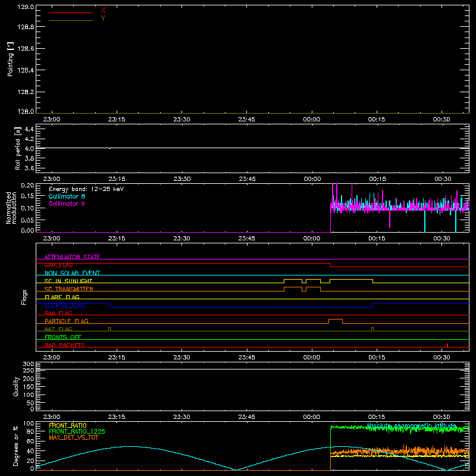This screenshot has height=476, width=476.
Task: Click the 00:15 label under Flags plot
Action: [x=377, y=358]
